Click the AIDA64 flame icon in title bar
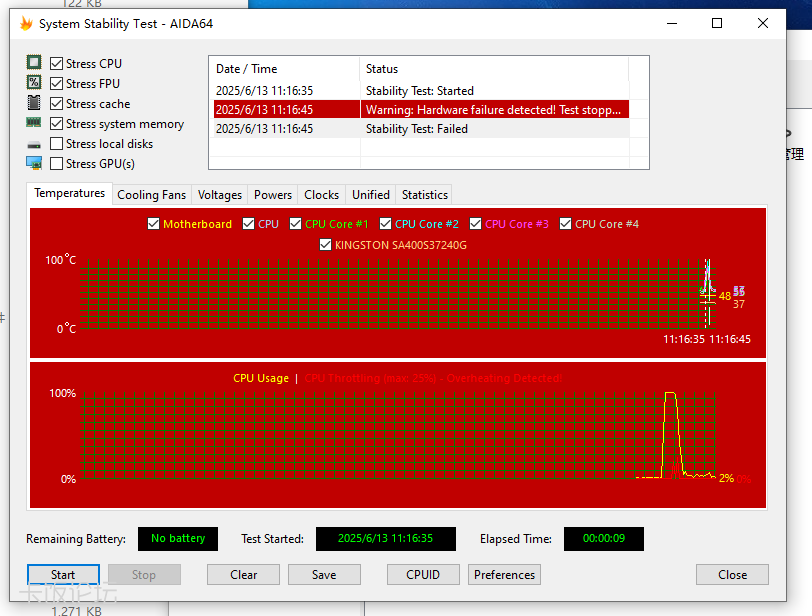 (26, 24)
